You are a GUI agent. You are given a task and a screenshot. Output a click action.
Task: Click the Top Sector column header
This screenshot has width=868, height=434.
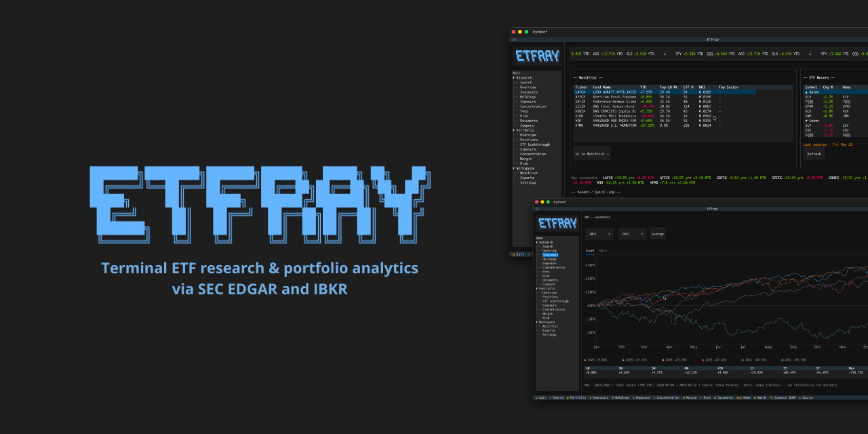point(728,87)
